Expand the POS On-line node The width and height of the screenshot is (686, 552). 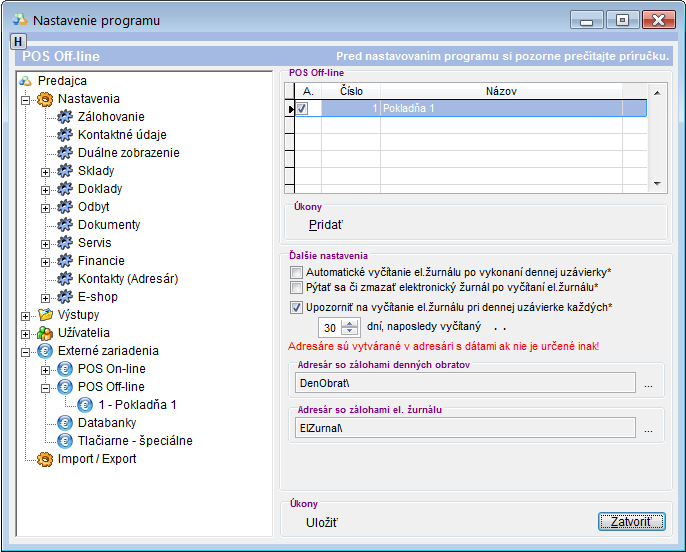point(45,369)
